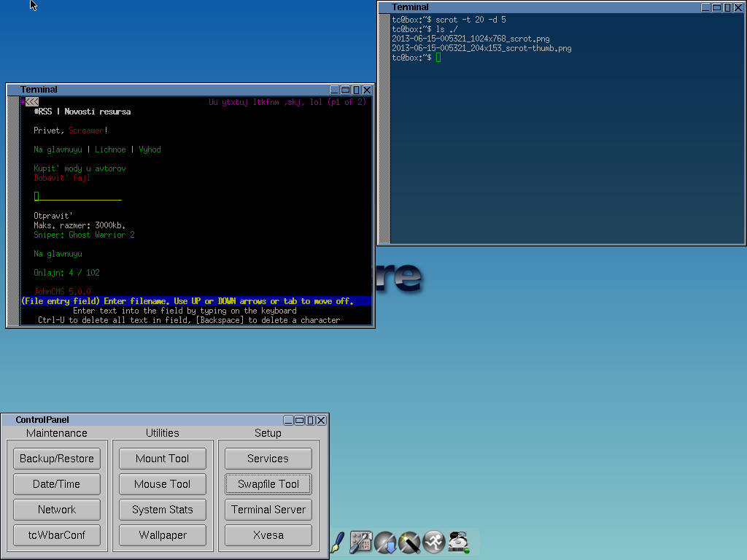Click the magic wand icon in dock

(409, 542)
